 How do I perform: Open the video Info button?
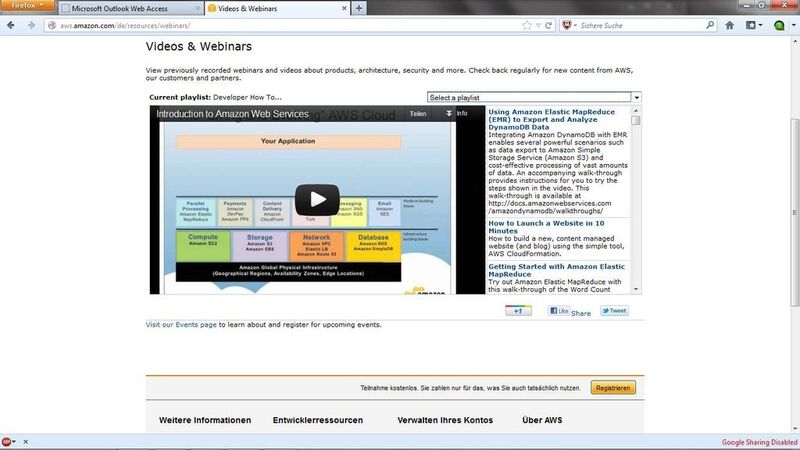point(462,113)
